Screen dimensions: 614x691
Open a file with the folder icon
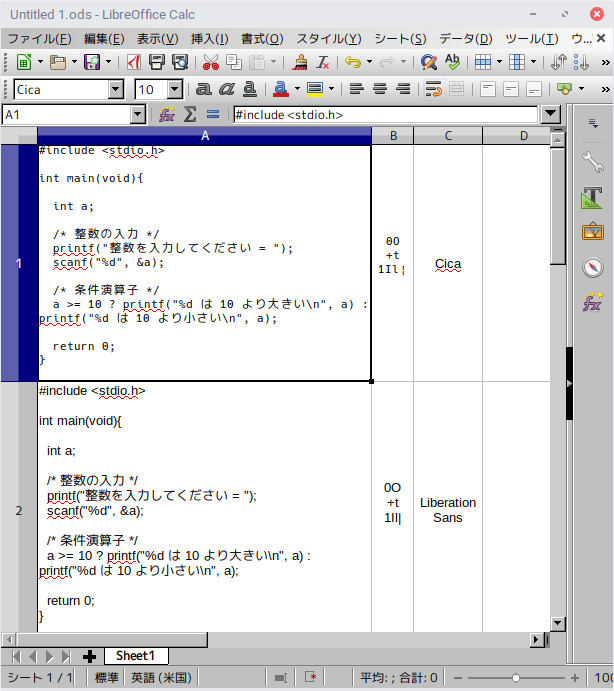[x=58, y=62]
